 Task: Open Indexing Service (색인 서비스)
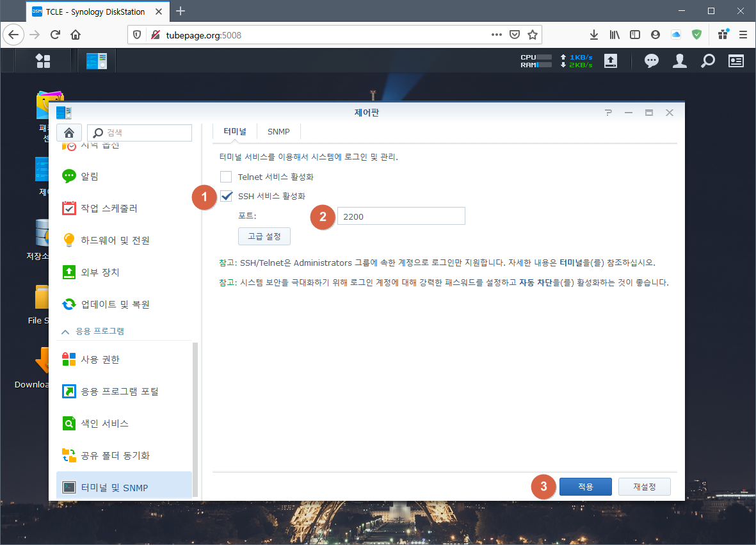124,423
